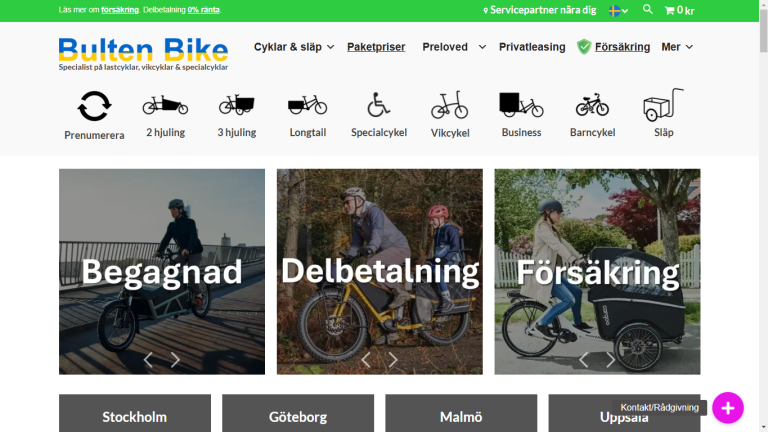Viewport: 768px width, 432px height.
Task: Select the 2 hjuling cargo bike icon
Action: point(165,105)
